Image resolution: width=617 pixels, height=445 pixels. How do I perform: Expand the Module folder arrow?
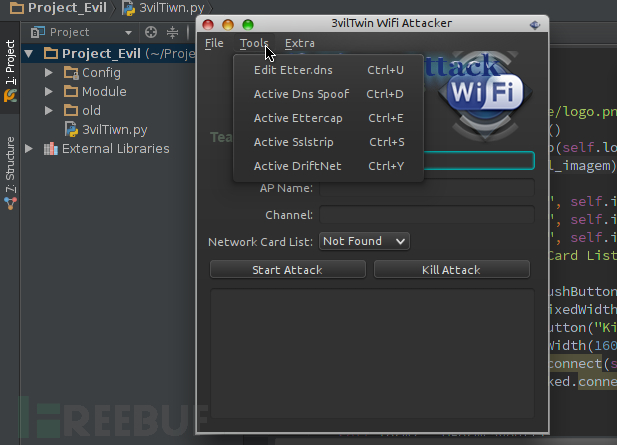pos(48,91)
